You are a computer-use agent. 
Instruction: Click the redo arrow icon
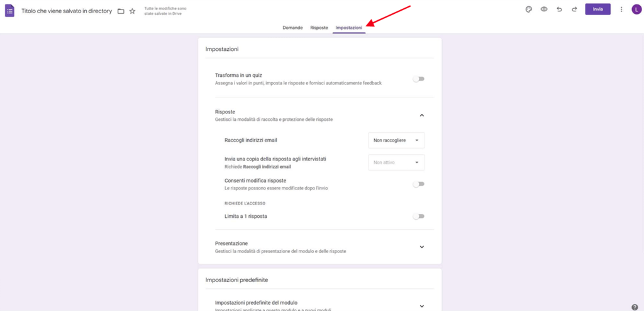tap(574, 9)
